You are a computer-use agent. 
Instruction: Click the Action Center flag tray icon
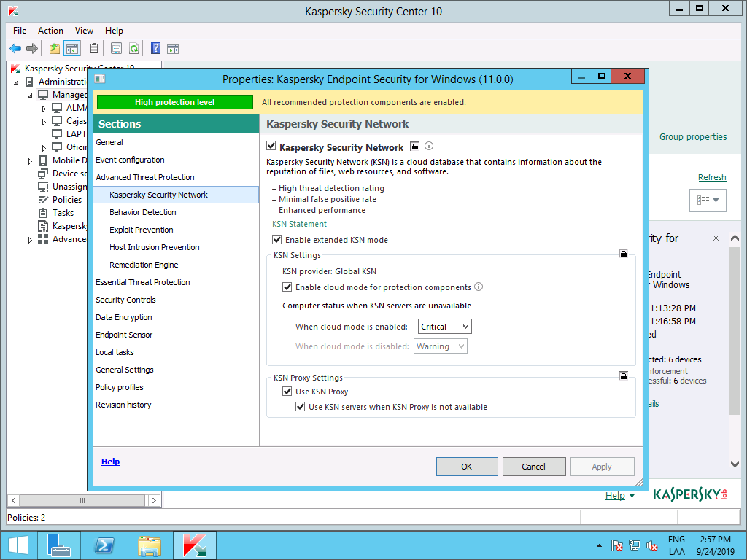pyautogui.click(x=616, y=545)
